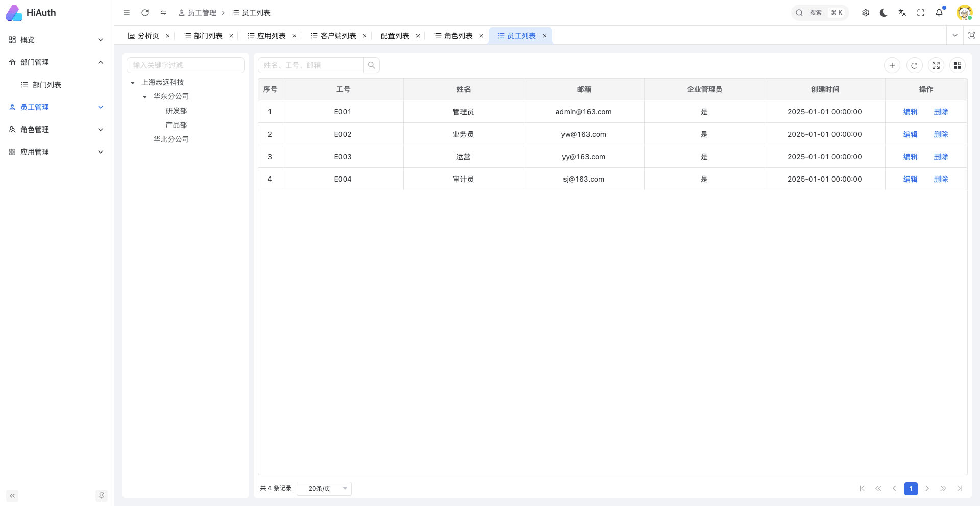Open the notifications bell
The image size is (980, 506).
pyautogui.click(x=939, y=13)
